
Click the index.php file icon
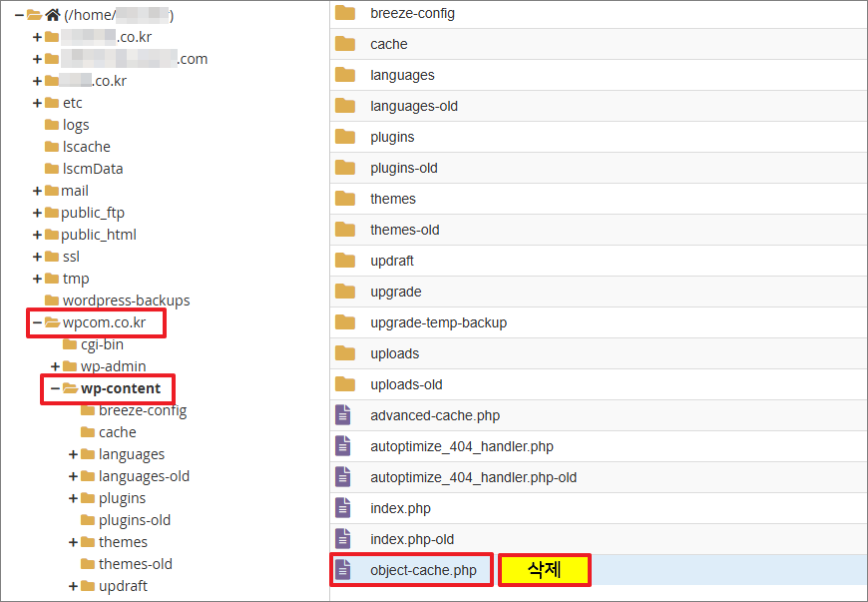[x=344, y=508]
